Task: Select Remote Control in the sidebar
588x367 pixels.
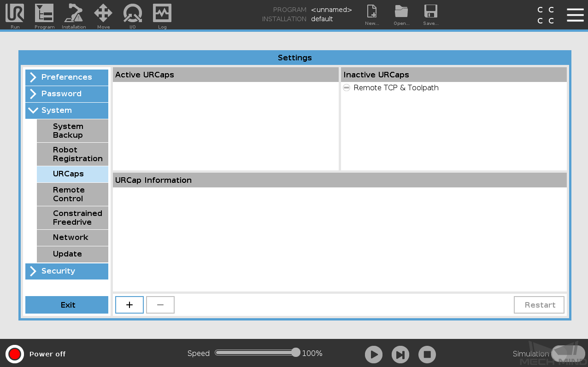Action: point(72,194)
